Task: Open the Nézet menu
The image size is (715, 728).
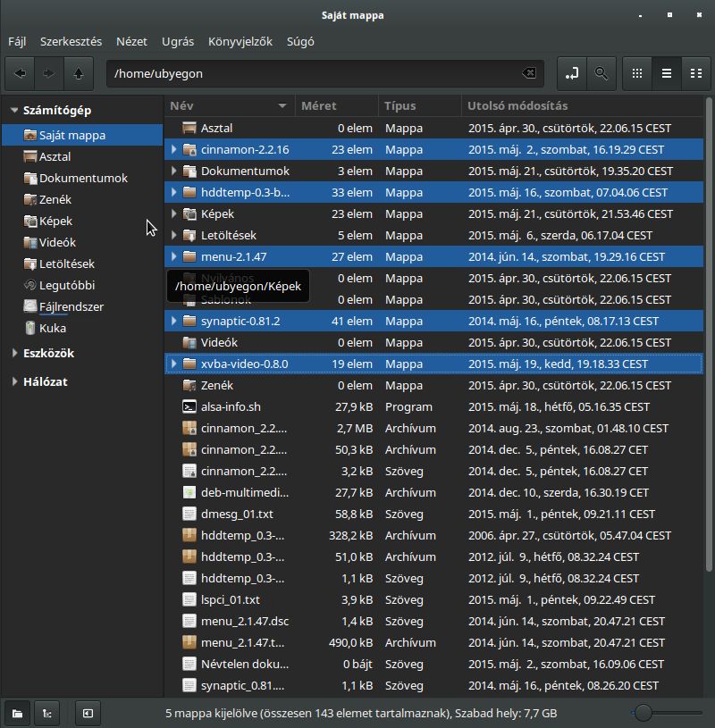Action: (x=131, y=42)
